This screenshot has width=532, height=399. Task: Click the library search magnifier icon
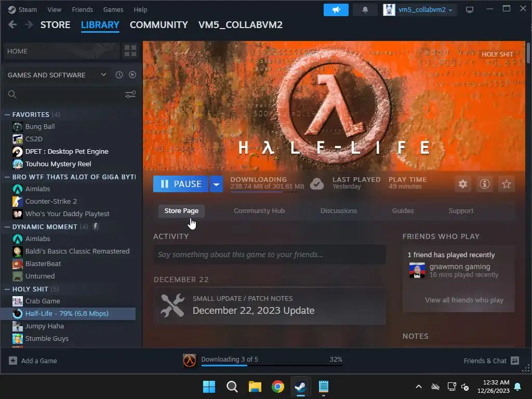point(12,95)
